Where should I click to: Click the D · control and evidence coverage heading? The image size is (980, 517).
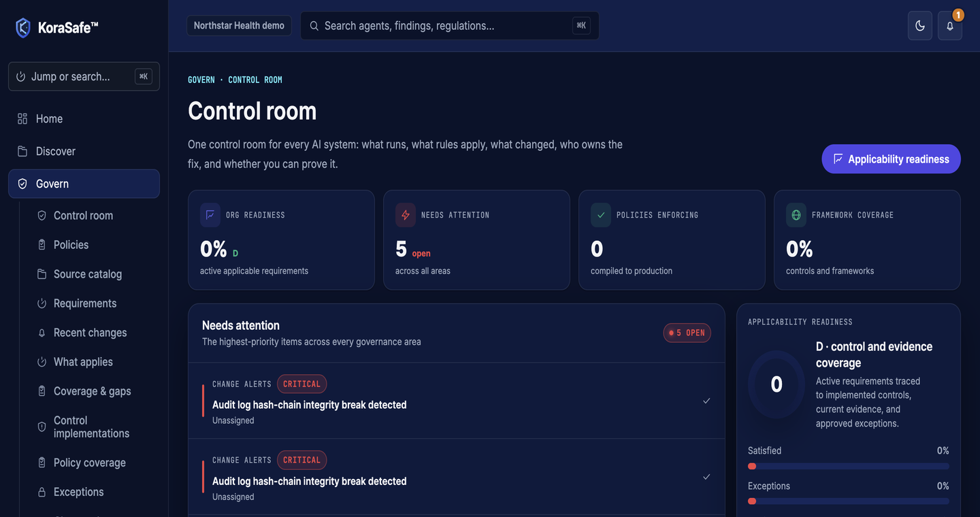874,354
